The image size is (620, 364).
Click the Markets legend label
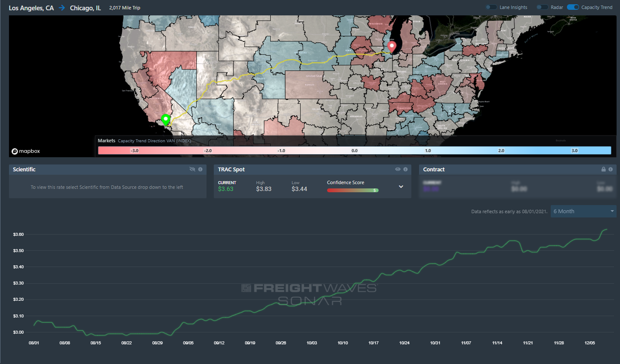tap(106, 141)
